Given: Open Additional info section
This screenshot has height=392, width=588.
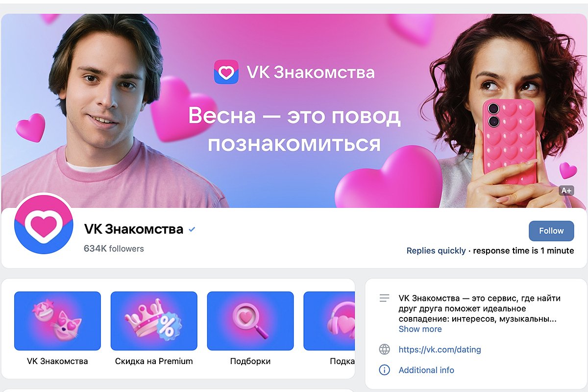Looking at the screenshot, I should (x=426, y=370).
